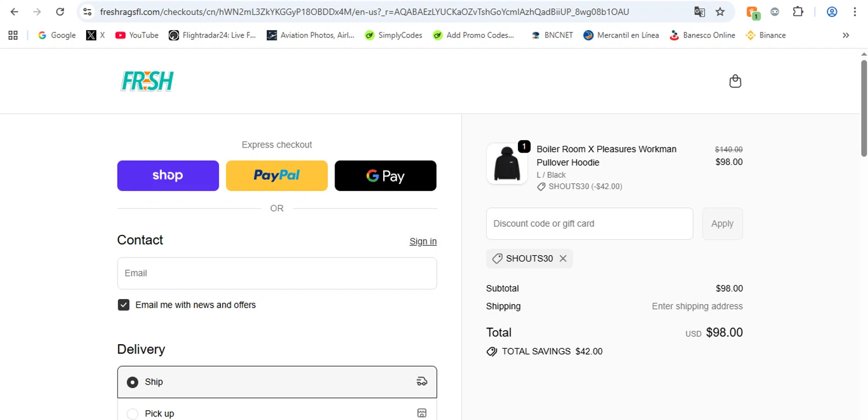Open Chrome three-dot menu

point(855,12)
